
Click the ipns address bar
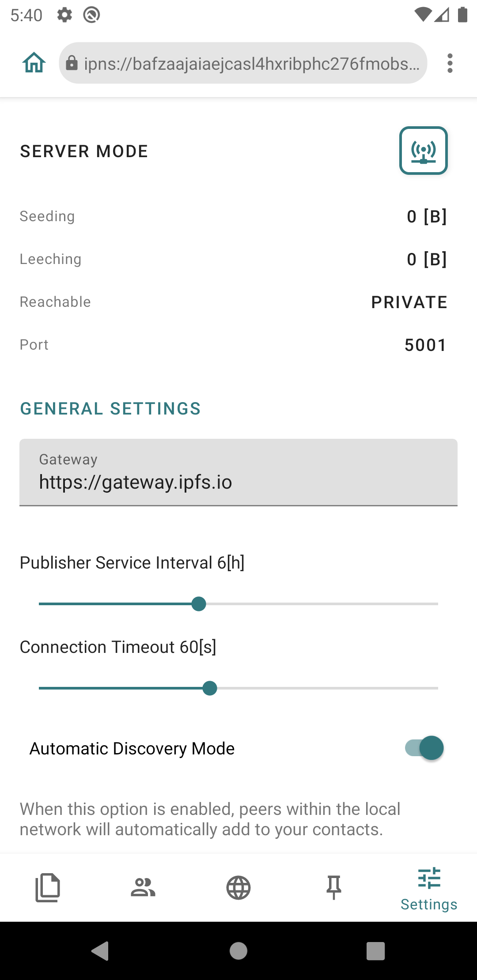coord(251,64)
